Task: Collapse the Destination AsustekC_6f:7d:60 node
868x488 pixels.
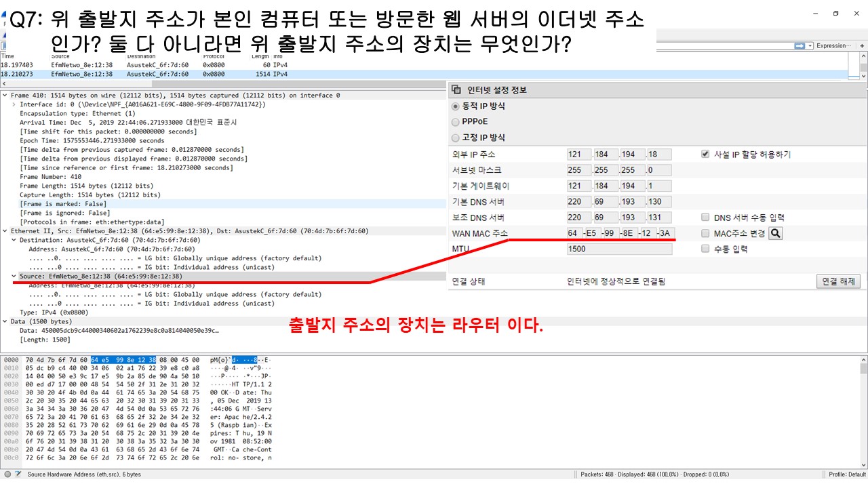Action: coord(14,240)
